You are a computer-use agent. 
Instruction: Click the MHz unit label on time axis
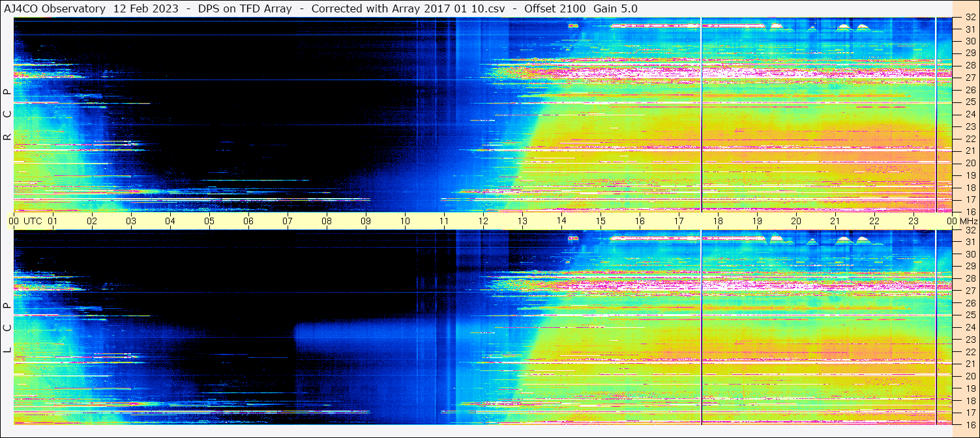[968, 221]
